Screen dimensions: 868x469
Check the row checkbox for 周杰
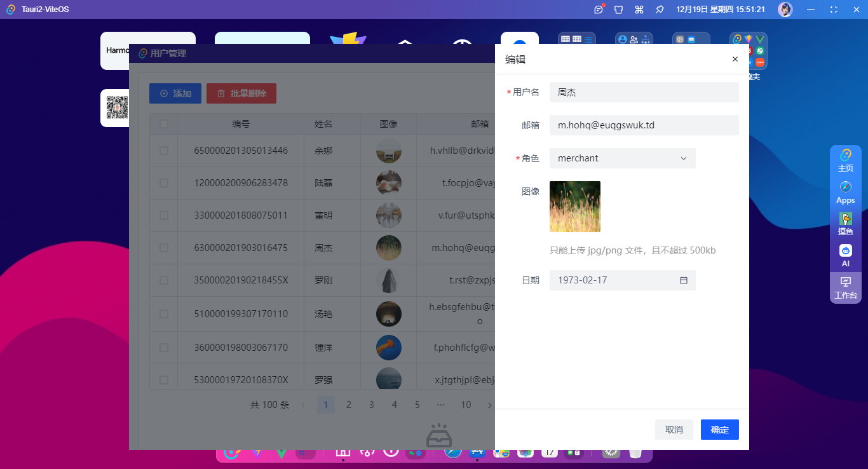163,247
